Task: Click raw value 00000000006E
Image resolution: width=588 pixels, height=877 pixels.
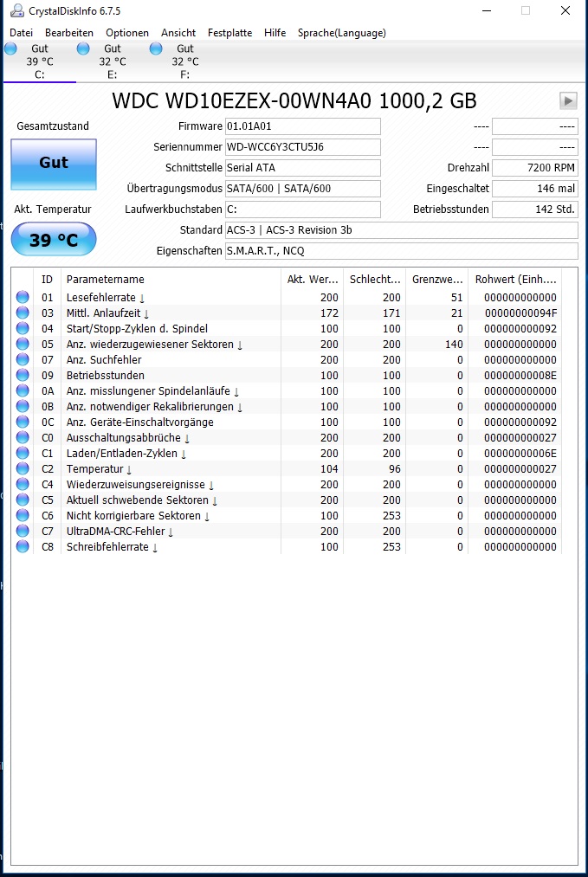Action: coord(520,453)
